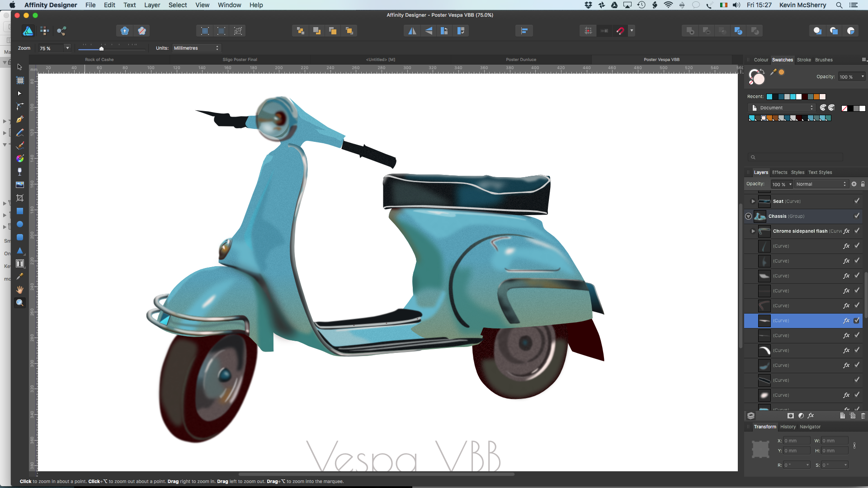
Task: Collapse the Chassis group layer
Action: [x=749, y=216]
